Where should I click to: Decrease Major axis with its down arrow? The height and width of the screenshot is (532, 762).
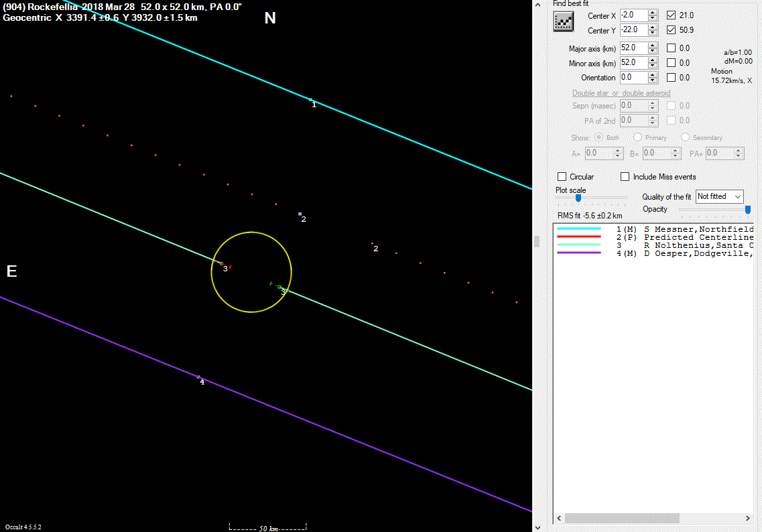[653, 52]
